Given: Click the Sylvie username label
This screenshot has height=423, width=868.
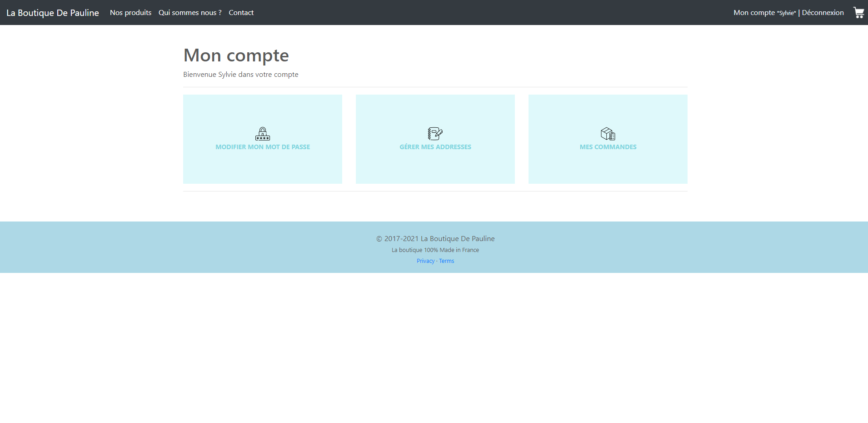Looking at the screenshot, I should [x=787, y=12].
